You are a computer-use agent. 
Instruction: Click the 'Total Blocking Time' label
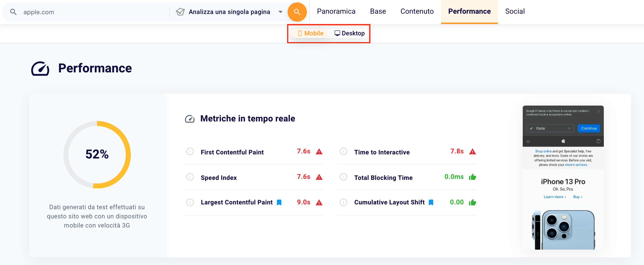(383, 177)
